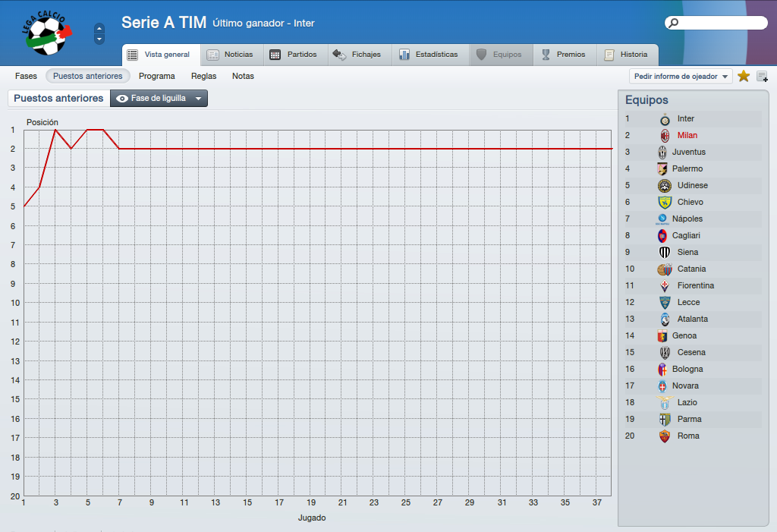This screenshot has height=532, width=777.
Task: Click the Partidos calendar icon
Action: (275, 55)
